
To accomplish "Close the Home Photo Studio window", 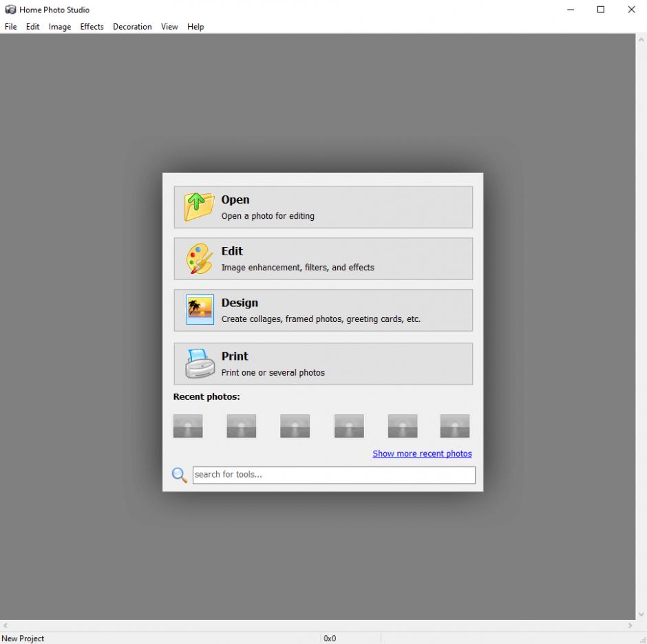I will click(x=631, y=10).
